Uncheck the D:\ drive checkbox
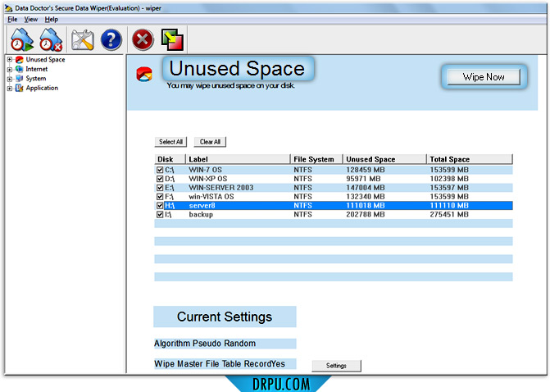The height and width of the screenshot is (392, 550). (160, 179)
